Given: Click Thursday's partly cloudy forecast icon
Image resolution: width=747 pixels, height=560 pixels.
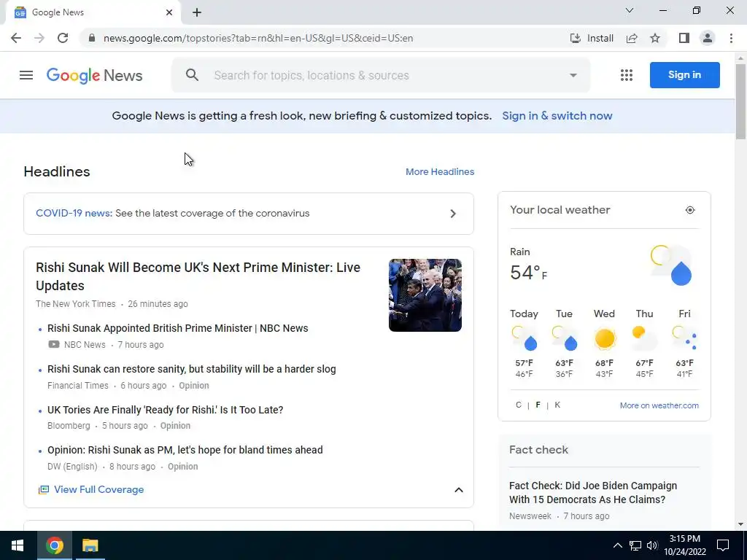Looking at the screenshot, I should click(x=644, y=337).
